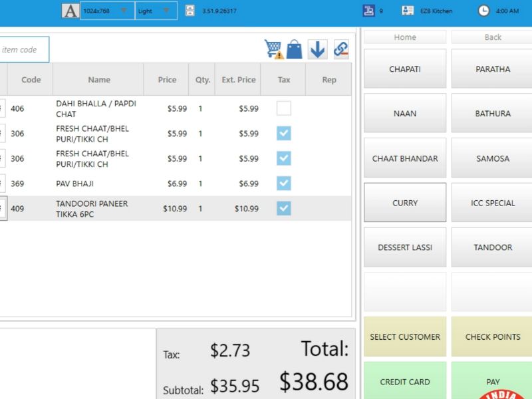Viewport: 532px width, 399px height.
Task: Click the Code column header
Action: click(31, 80)
